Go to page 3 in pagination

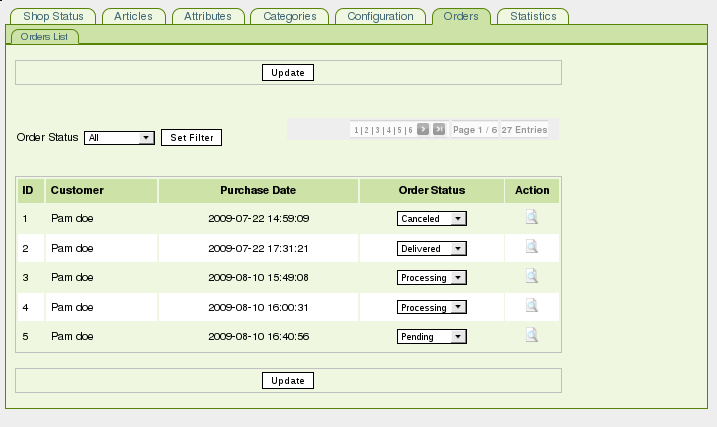click(x=376, y=130)
